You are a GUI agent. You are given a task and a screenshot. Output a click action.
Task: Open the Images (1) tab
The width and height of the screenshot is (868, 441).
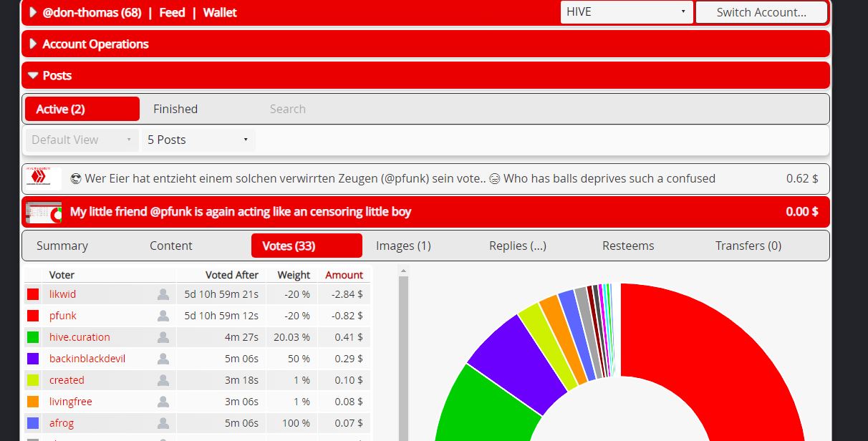point(403,246)
